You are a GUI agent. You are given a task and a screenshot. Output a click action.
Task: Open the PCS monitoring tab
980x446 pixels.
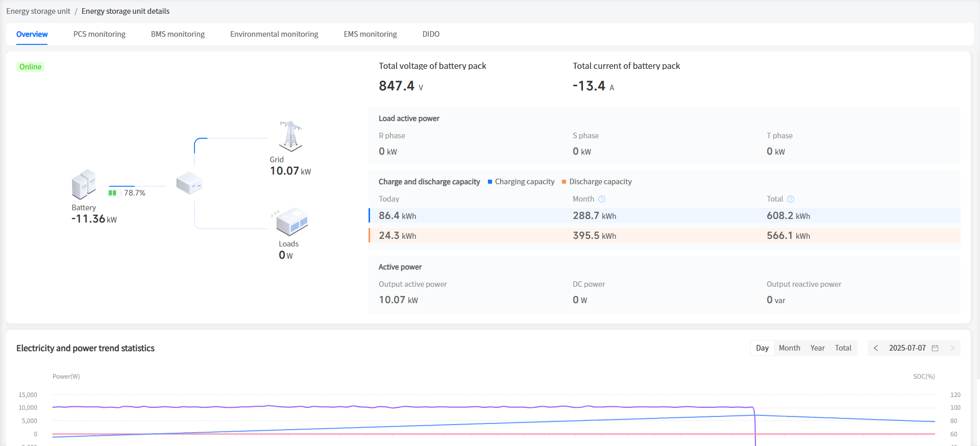[99, 34]
